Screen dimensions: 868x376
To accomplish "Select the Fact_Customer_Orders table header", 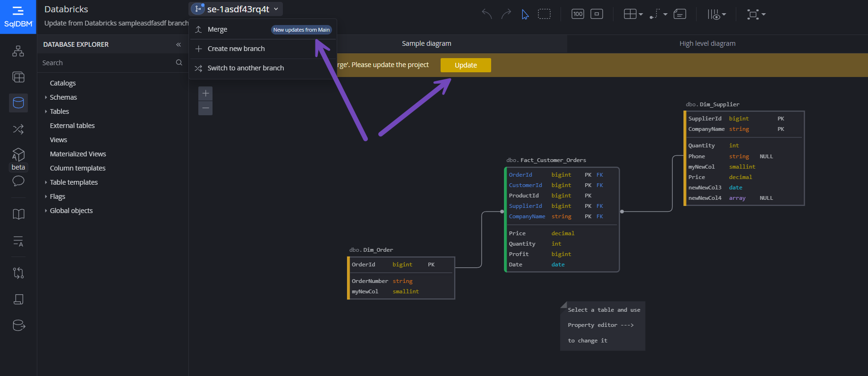I will pyautogui.click(x=546, y=160).
